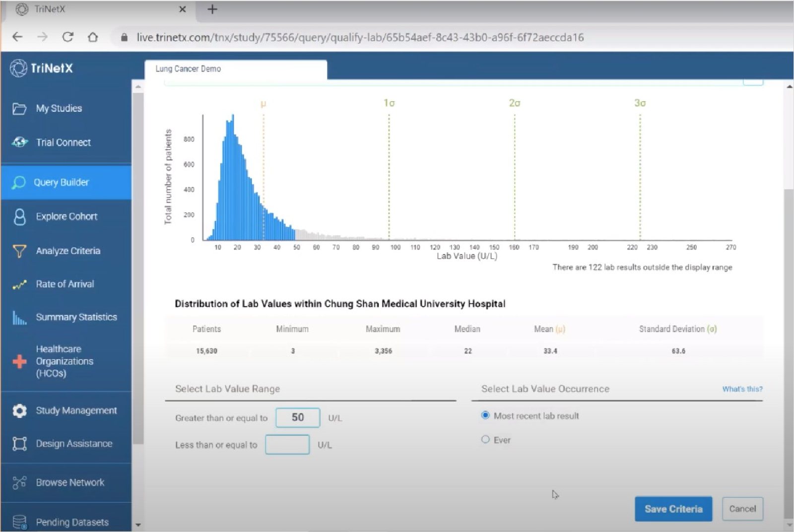The height and width of the screenshot is (532, 794).
Task: Go back using browser back arrow
Action: pyautogui.click(x=17, y=37)
